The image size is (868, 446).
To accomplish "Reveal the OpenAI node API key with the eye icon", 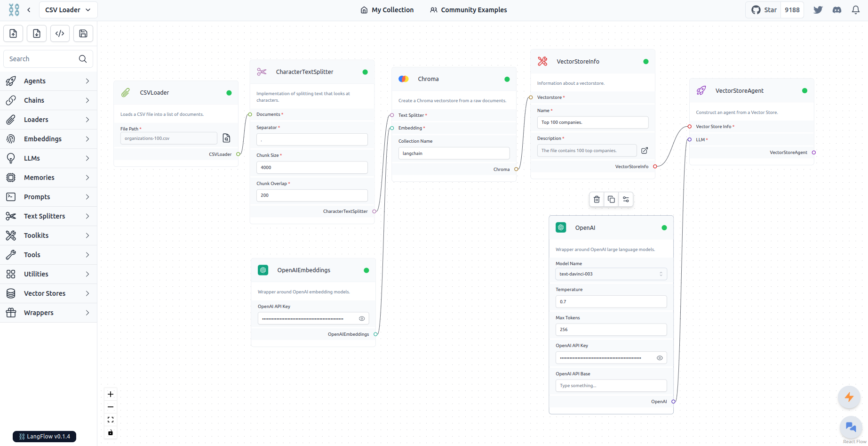I will point(660,358).
